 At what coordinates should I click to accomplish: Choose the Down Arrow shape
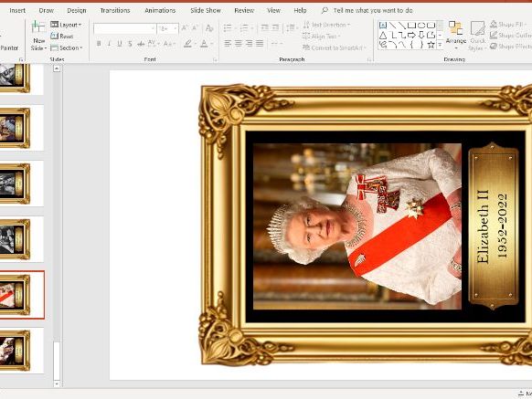[x=421, y=35]
